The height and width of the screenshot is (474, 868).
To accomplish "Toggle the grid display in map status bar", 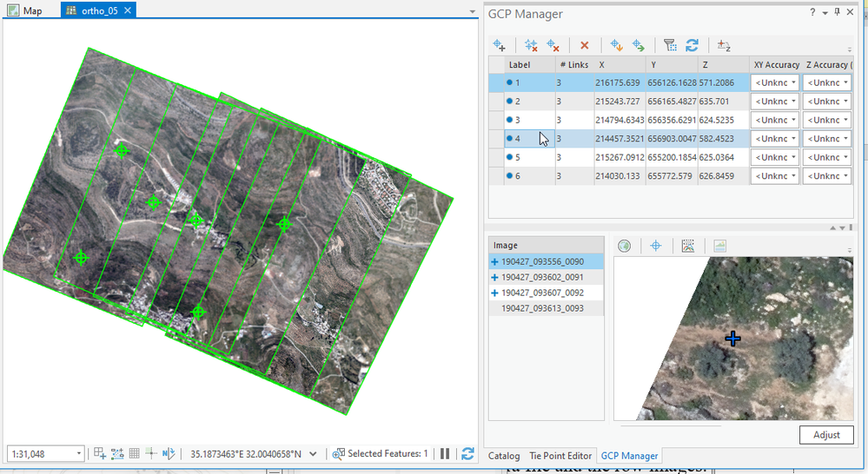I will coord(135,453).
